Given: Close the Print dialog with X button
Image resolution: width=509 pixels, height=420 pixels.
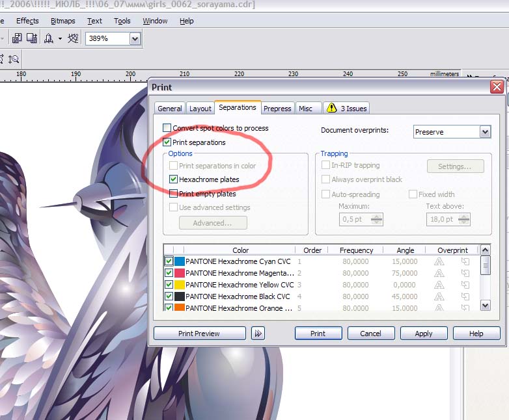Looking at the screenshot, I should [x=497, y=86].
